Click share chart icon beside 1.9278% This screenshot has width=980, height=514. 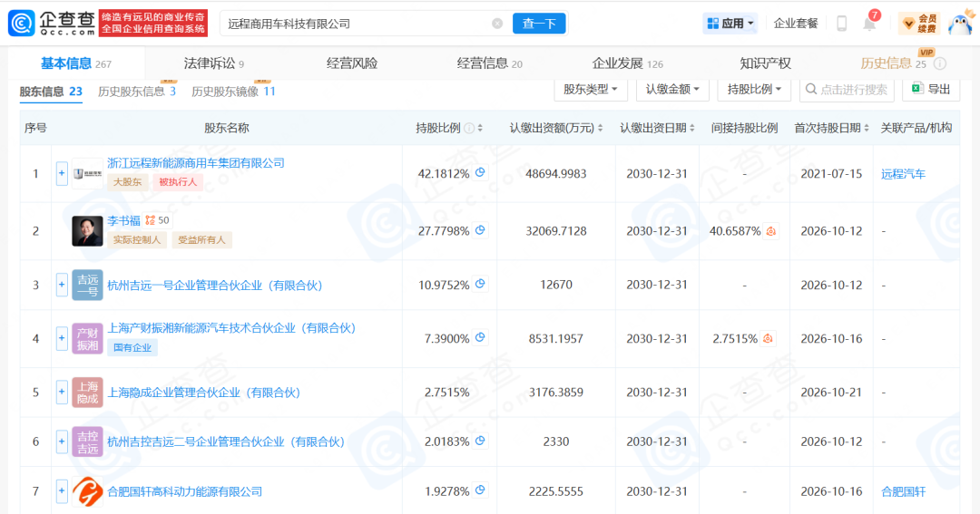pos(480,491)
